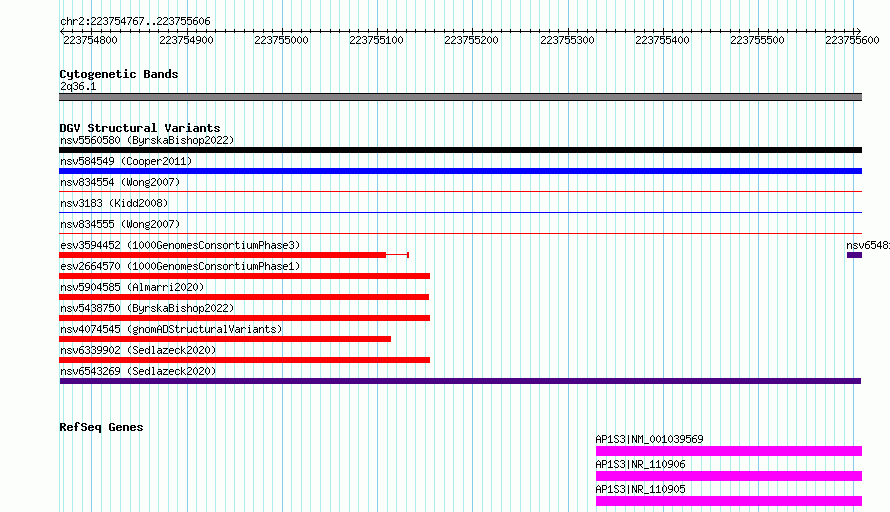890x512 pixels.
Task: Click the red nsv5438750 variant bar
Action: tap(245, 318)
